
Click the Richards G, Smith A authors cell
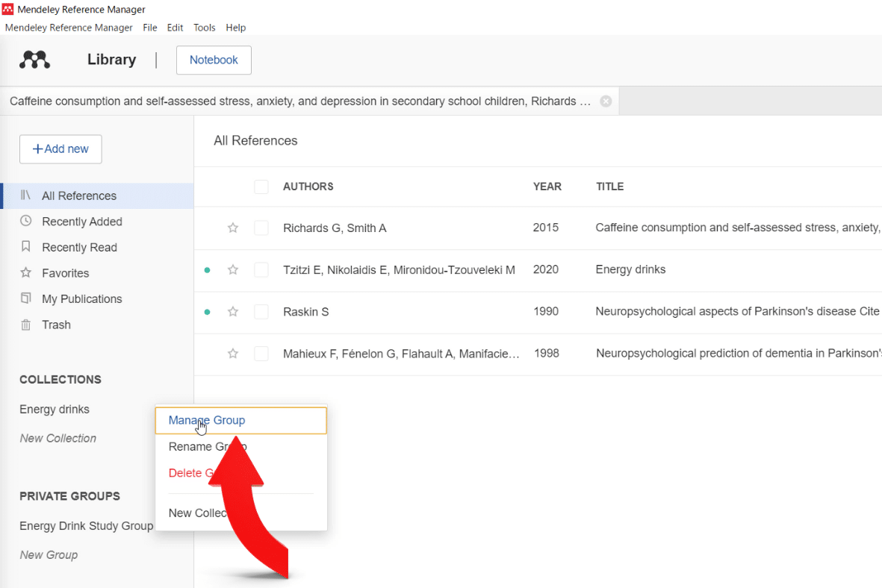click(335, 228)
